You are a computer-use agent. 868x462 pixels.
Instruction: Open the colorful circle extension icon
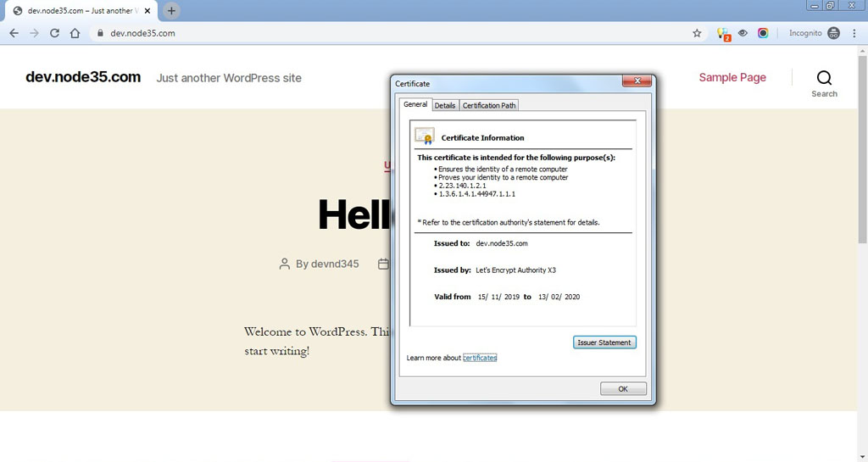coord(763,33)
